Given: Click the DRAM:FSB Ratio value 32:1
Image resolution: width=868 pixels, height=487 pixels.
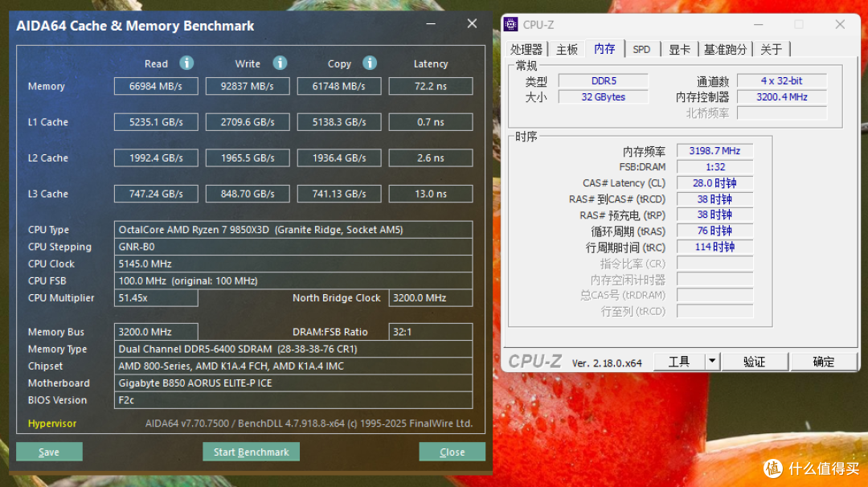Looking at the screenshot, I should (431, 332).
